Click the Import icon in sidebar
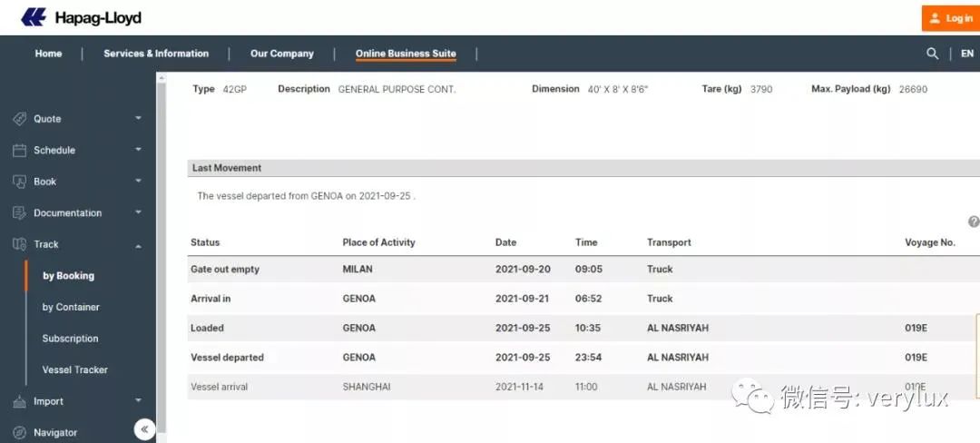This screenshot has height=443, width=980. 19,401
